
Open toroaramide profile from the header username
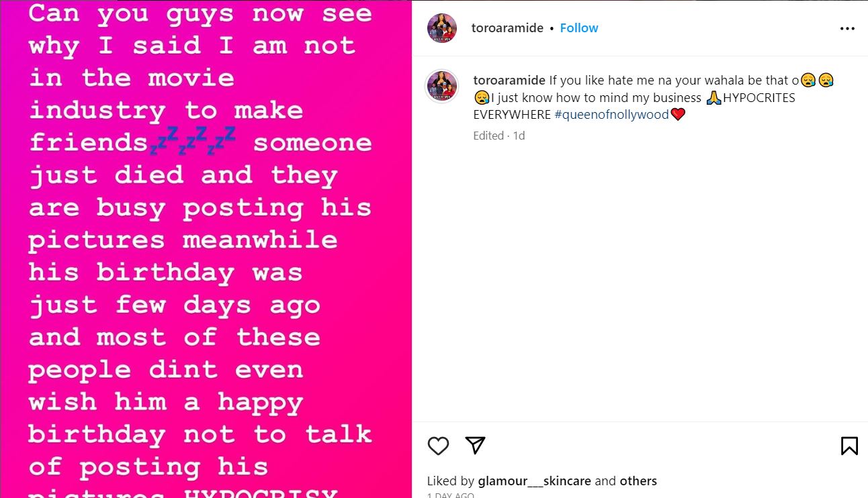(x=507, y=28)
